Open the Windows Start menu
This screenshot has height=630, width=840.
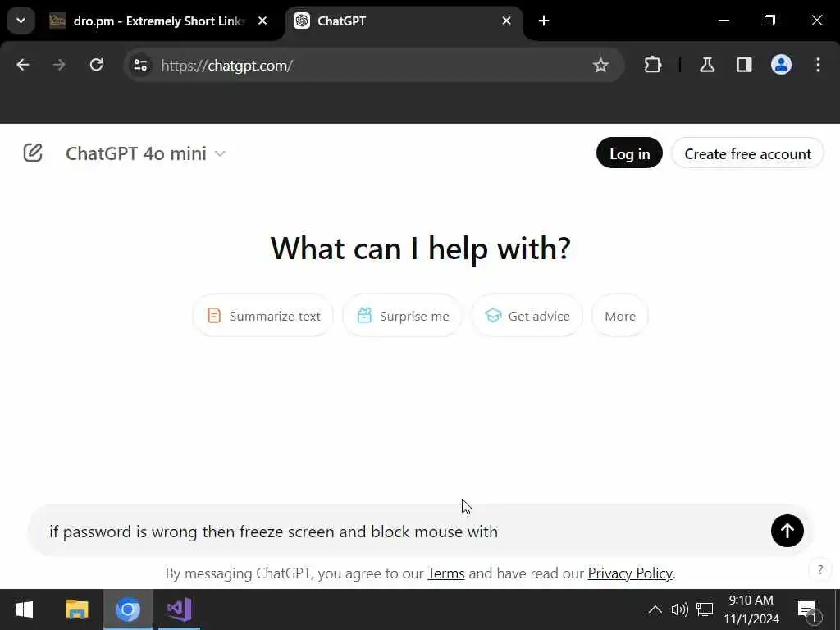coord(25,609)
